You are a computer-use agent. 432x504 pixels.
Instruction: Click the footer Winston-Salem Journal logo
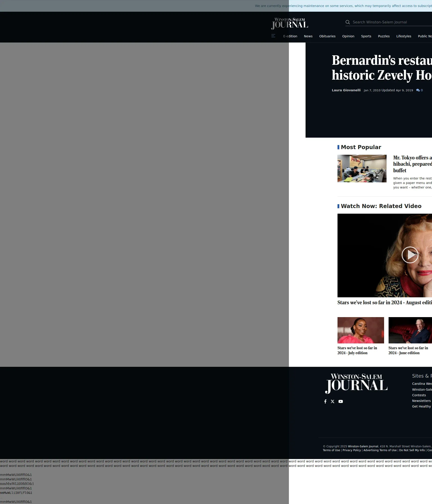coord(356,383)
